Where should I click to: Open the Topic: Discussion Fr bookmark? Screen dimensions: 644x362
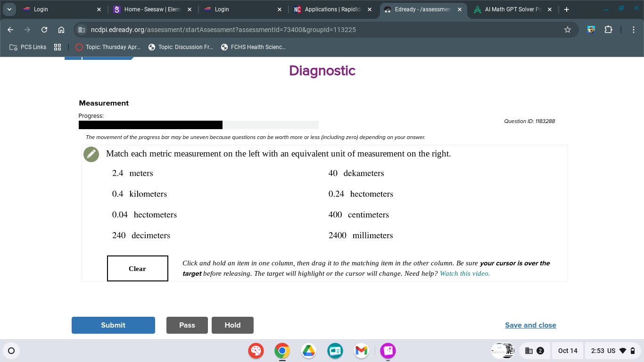pyautogui.click(x=181, y=47)
